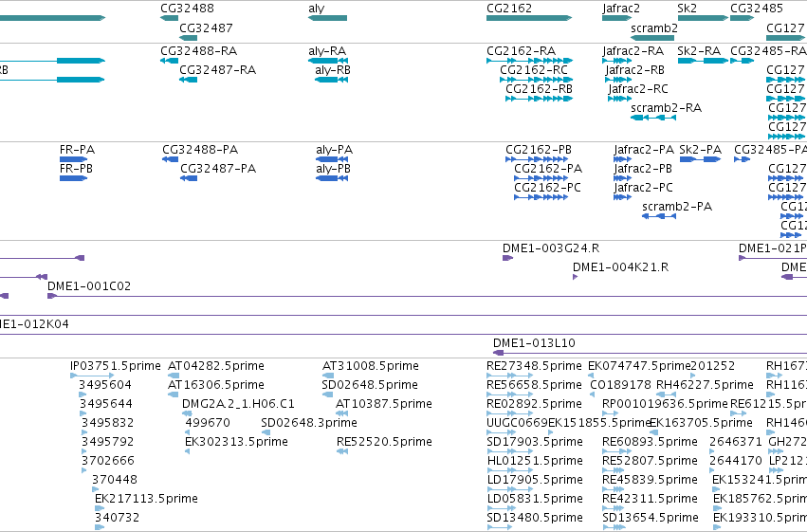Select the aly-PA protein
807x532 pixels.
(x=332, y=159)
